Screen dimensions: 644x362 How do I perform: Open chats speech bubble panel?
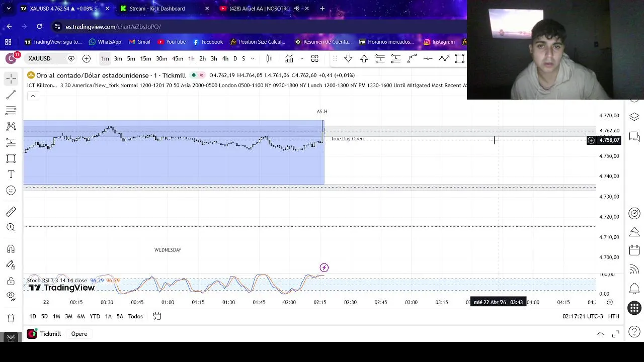(x=634, y=137)
